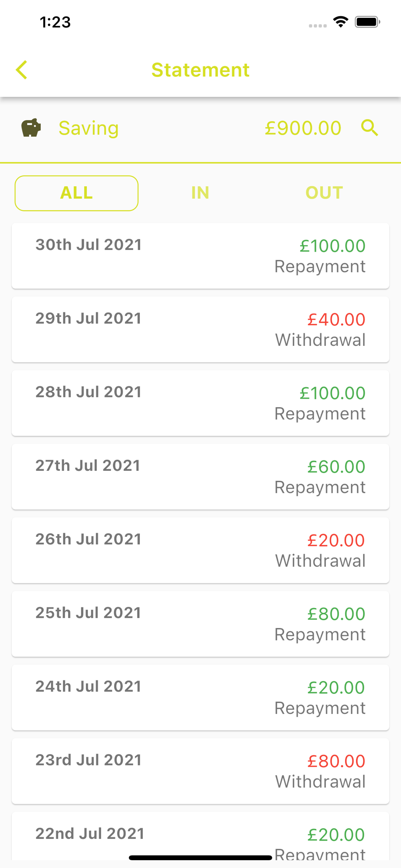Tap the battery status icon
This screenshot has height=868, width=401.
(367, 22)
